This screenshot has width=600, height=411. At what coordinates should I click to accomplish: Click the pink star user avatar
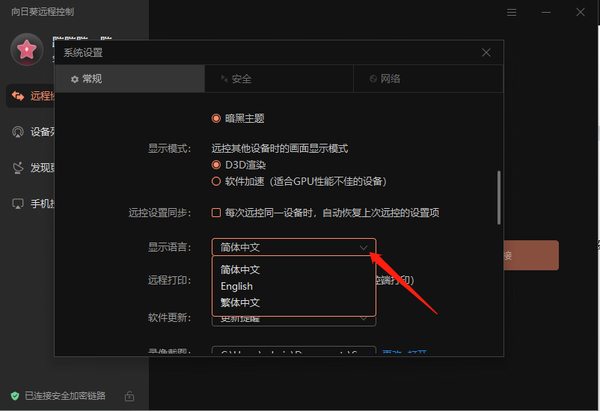28,48
